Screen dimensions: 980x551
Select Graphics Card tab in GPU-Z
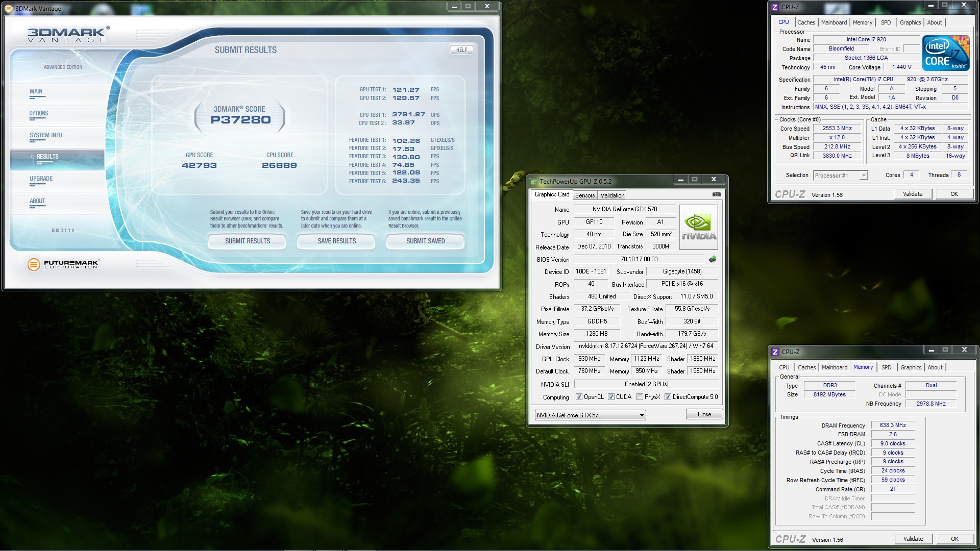point(552,194)
